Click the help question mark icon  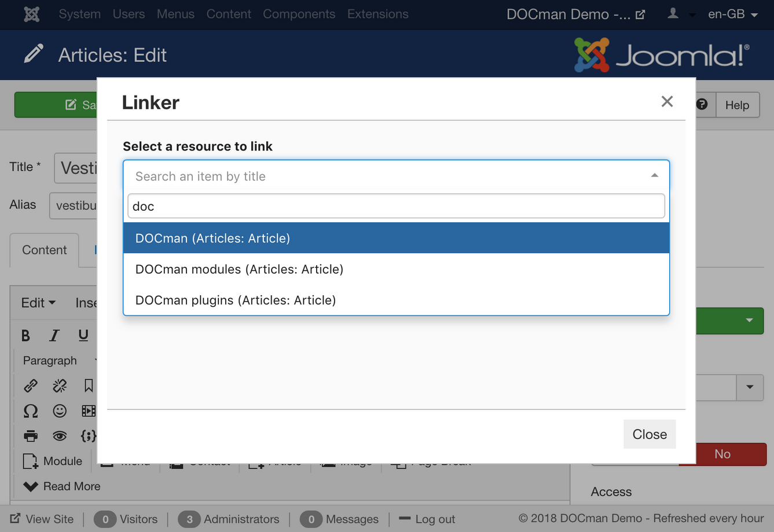pos(702,104)
